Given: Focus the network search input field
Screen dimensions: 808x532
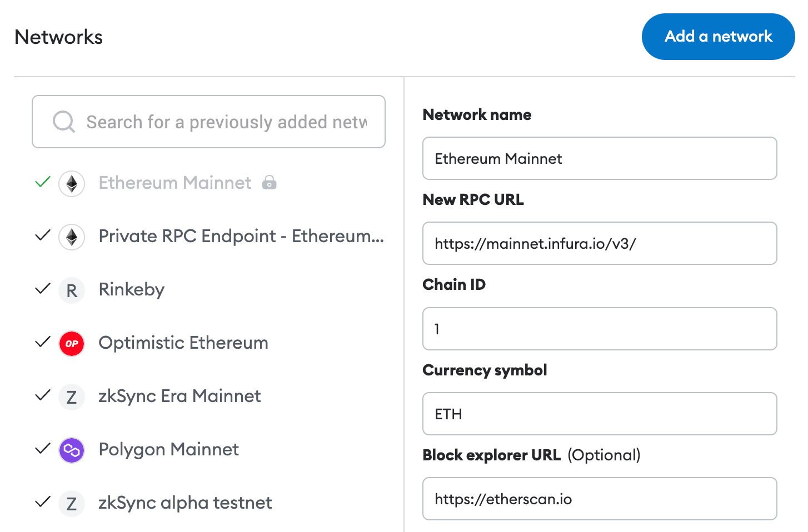Looking at the screenshot, I should click(208, 122).
